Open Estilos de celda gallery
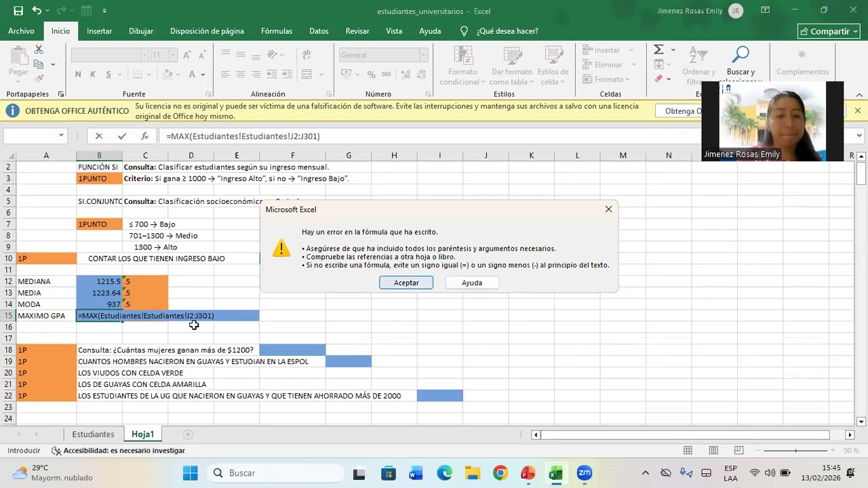The height and width of the screenshot is (488, 868). (x=553, y=66)
